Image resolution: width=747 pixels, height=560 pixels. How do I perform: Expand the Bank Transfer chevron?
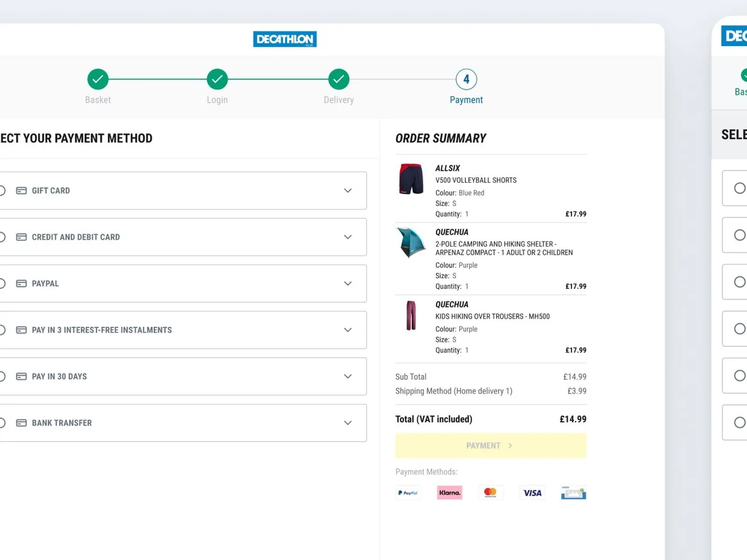coord(348,423)
